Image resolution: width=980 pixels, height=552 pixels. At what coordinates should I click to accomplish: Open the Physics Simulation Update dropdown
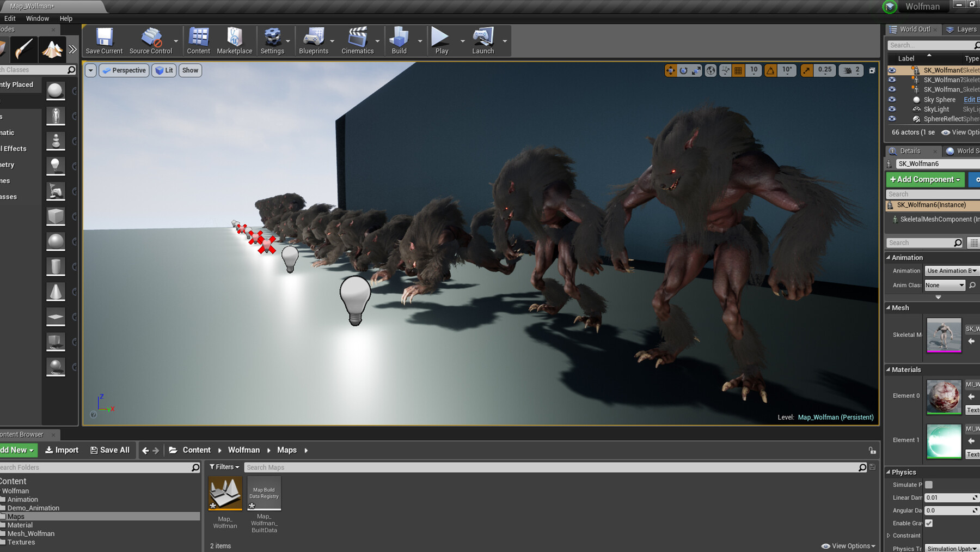(952, 548)
